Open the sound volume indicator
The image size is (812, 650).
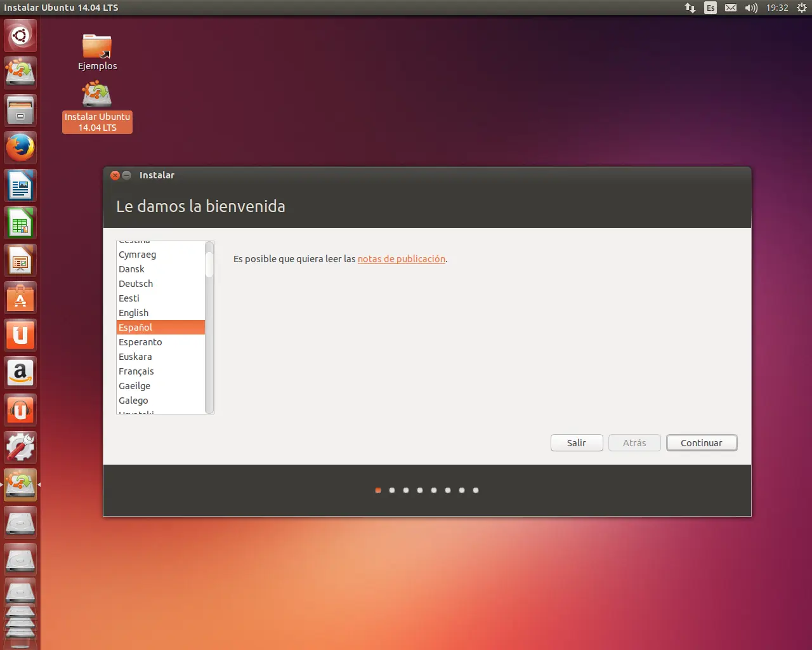(x=751, y=8)
